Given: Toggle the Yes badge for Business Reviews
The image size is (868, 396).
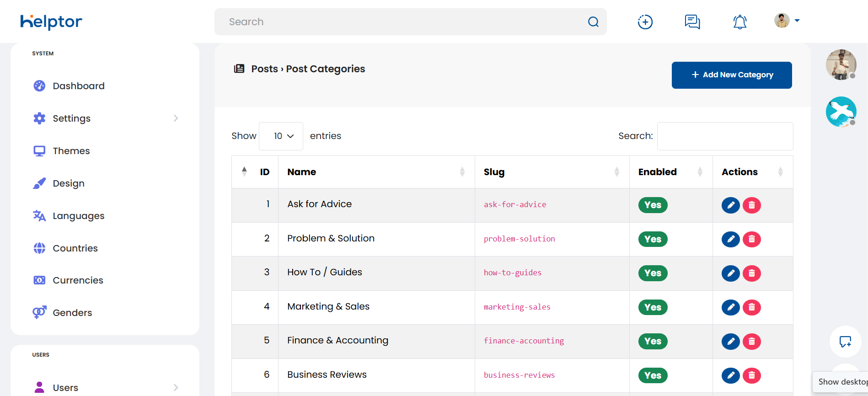Looking at the screenshot, I should tap(653, 375).
